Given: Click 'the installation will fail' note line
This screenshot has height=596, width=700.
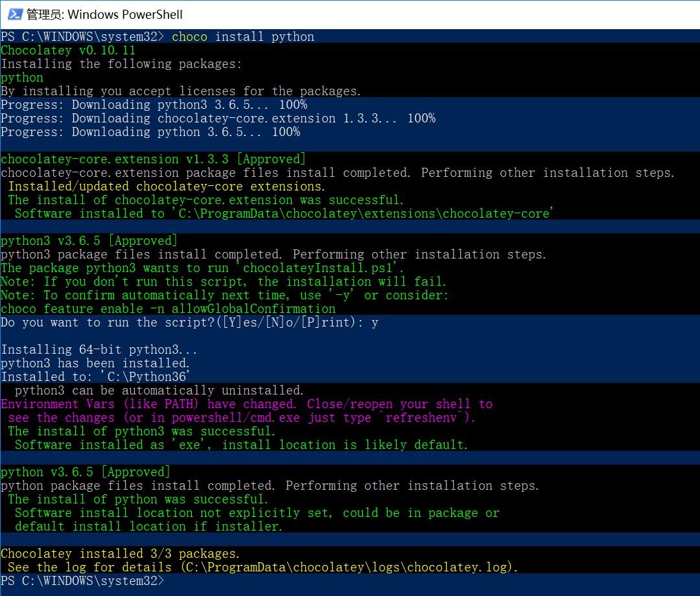Looking at the screenshot, I should point(223,282).
